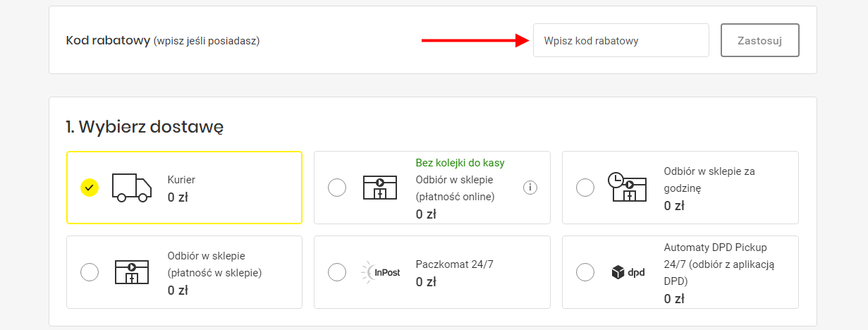Click the Zastosuj button

point(760,40)
